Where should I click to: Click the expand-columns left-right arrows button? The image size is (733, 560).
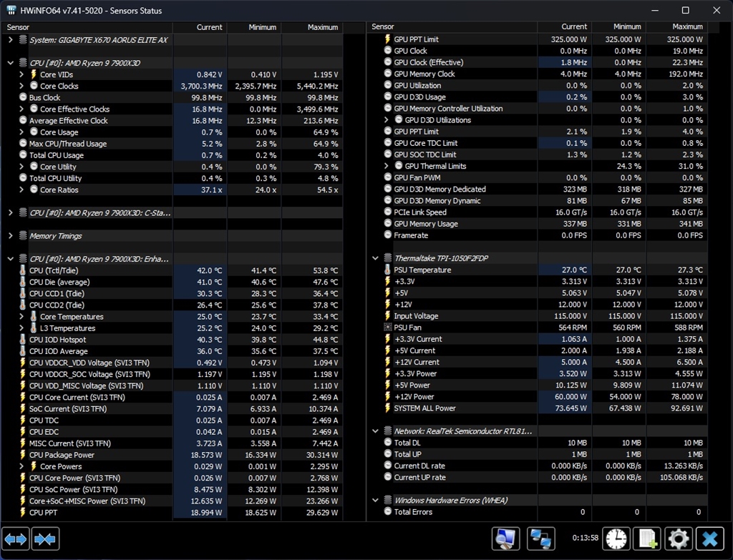tap(16, 539)
